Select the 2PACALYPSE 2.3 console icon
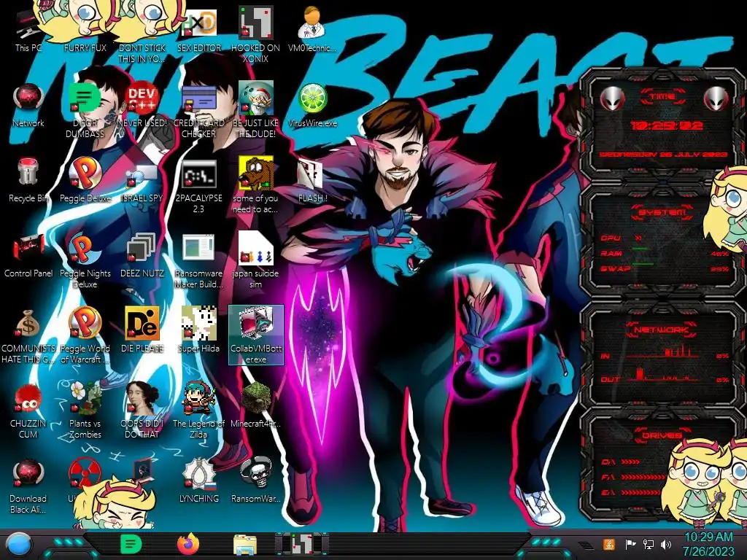The height and width of the screenshot is (560, 747). coord(198,186)
